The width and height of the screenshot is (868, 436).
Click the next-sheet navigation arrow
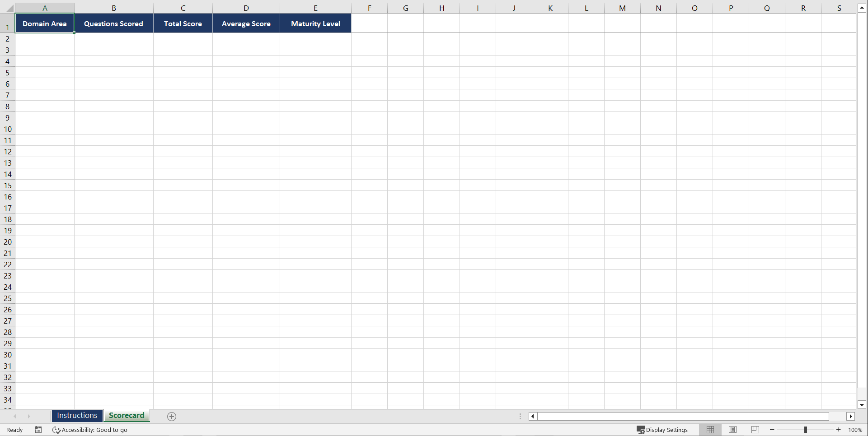[x=29, y=416]
